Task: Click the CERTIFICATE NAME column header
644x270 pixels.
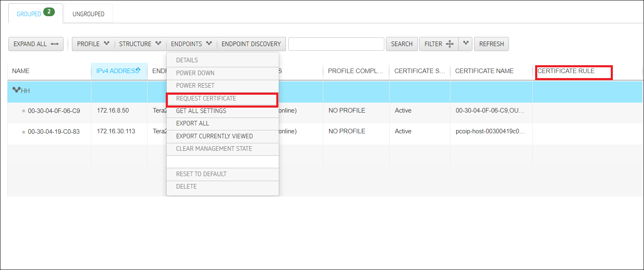Action: pos(491,71)
